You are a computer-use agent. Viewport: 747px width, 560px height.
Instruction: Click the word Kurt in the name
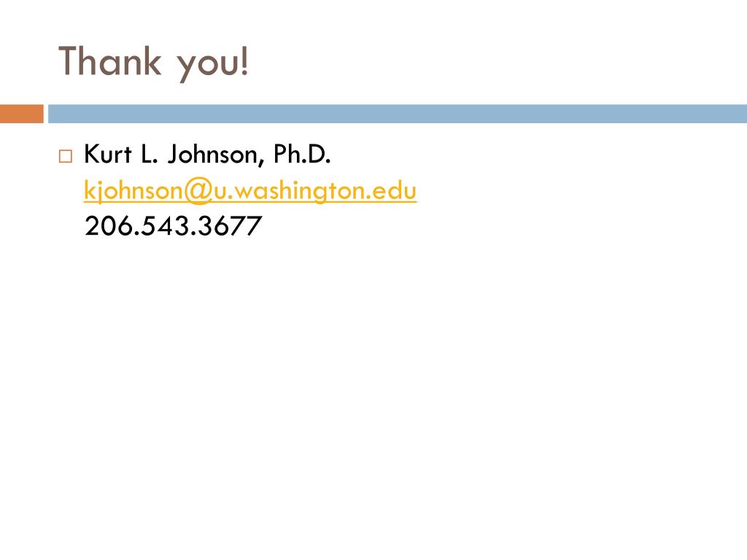click(x=108, y=154)
